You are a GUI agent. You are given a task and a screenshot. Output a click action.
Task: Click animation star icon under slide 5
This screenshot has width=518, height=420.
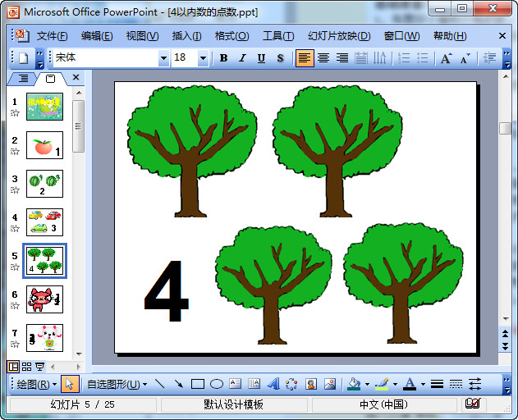point(15,267)
